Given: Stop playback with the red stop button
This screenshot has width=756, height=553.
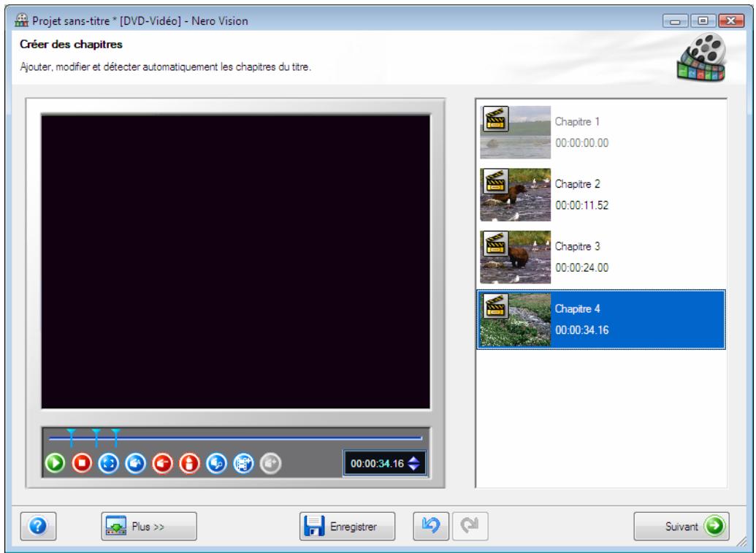Looking at the screenshot, I should pyautogui.click(x=82, y=463).
